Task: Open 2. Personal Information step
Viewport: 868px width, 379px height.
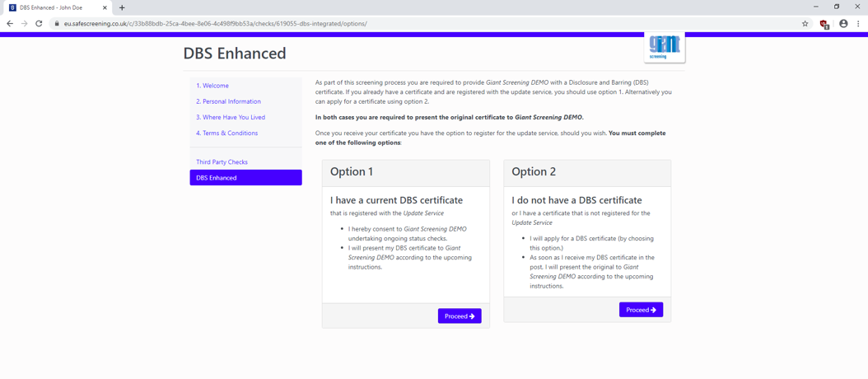Action: [x=228, y=101]
